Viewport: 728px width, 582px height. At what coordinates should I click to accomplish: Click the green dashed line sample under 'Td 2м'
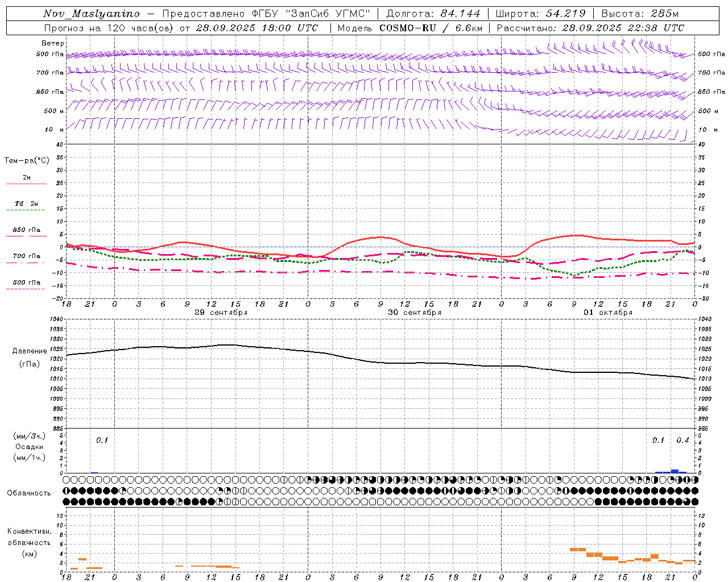[x=25, y=210]
